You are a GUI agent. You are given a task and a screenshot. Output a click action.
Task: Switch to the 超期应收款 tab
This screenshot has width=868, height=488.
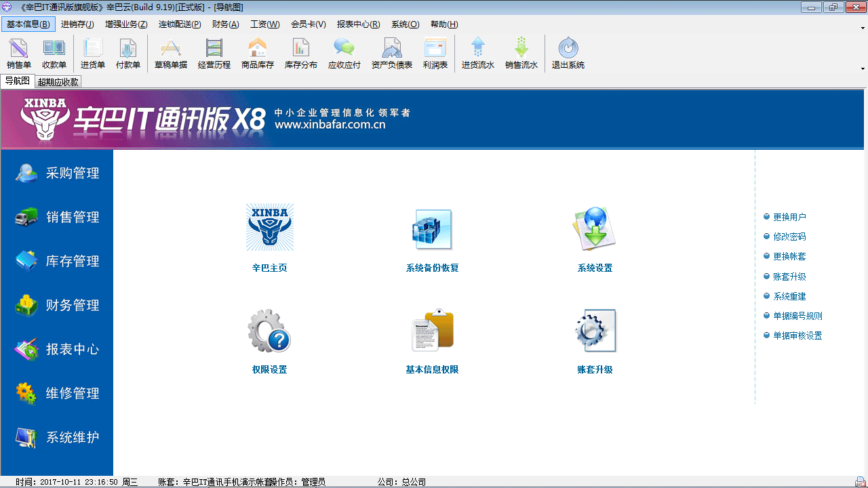pyautogui.click(x=58, y=82)
